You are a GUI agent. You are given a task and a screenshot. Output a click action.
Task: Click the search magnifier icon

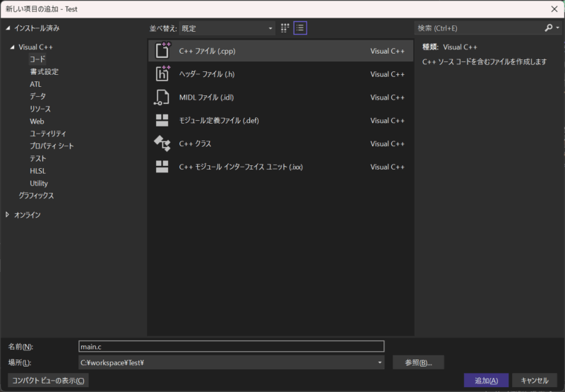(549, 28)
